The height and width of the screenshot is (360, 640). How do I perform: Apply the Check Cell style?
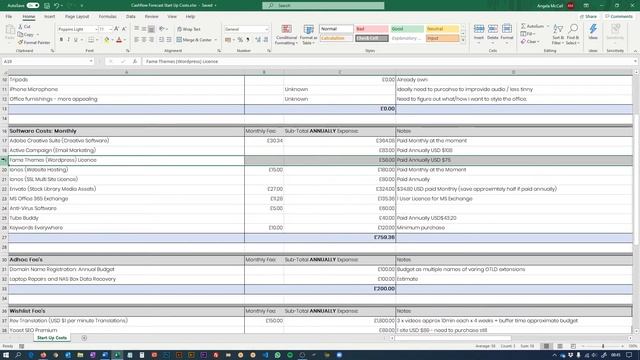(x=371, y=38)
